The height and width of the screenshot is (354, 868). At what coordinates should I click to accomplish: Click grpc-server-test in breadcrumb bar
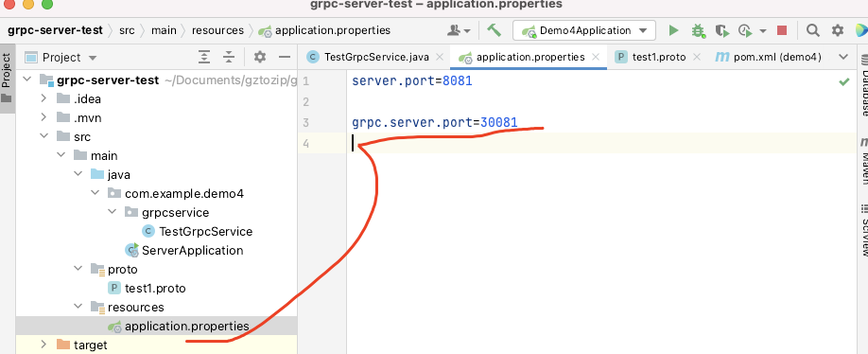(x=56, y=30)
